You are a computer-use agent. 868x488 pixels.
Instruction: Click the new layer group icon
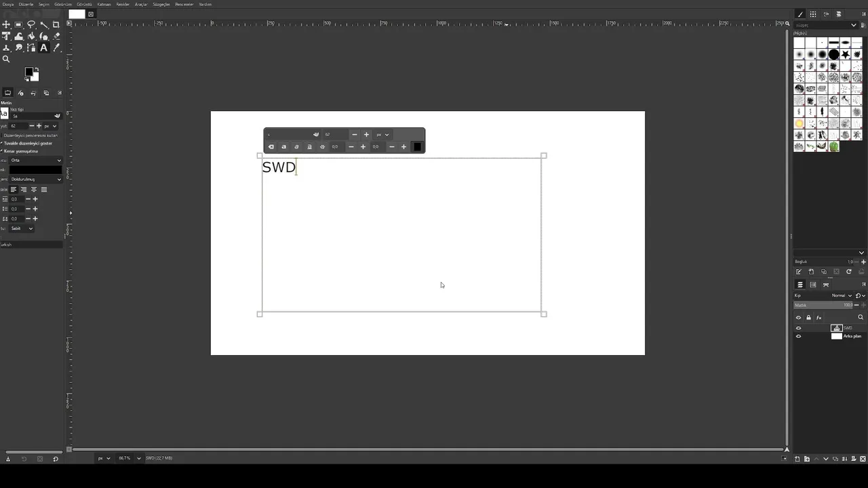[x=807, y=459]
